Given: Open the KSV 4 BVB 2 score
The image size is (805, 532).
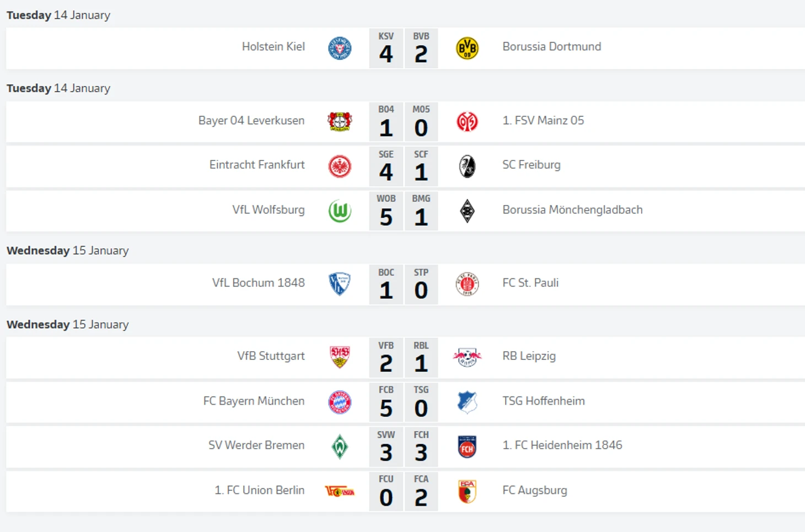Looking at the screenshot, I should (404, 49).
